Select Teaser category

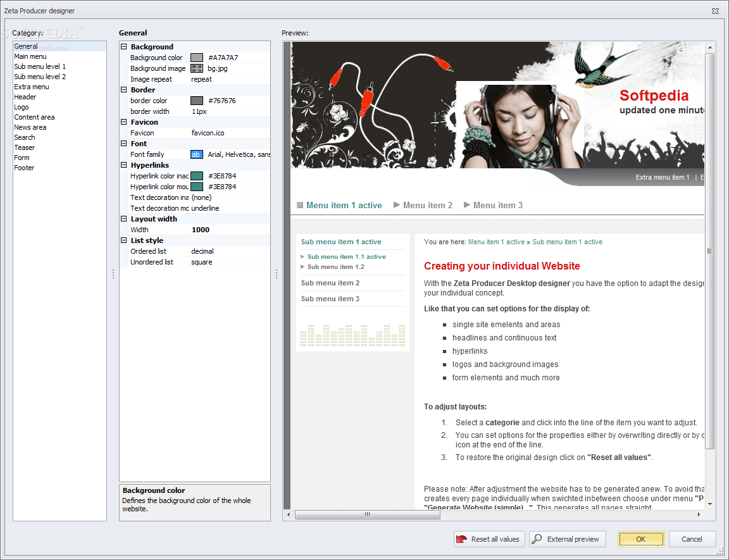(59, 147)
